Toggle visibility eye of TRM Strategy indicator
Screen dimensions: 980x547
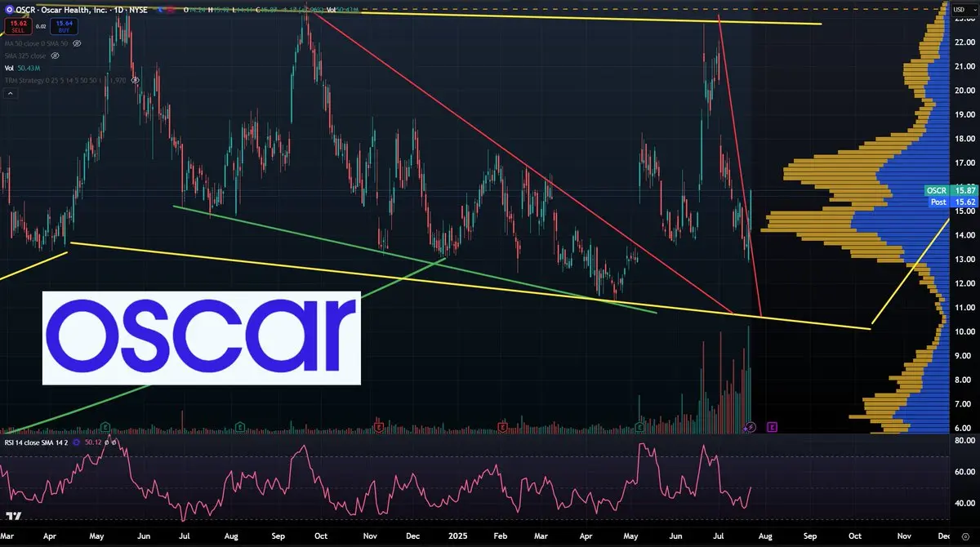click(135, 80)
